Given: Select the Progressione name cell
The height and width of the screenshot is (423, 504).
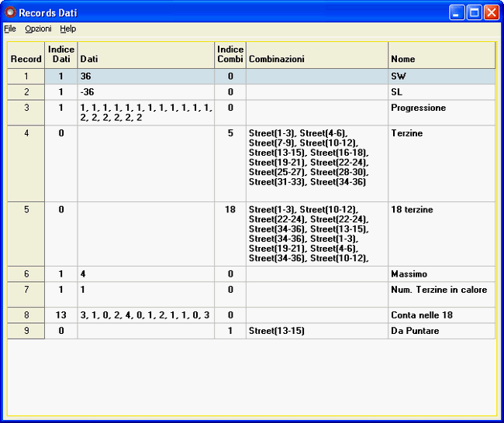Looking at the screenshot, I should tap(441, 112).
